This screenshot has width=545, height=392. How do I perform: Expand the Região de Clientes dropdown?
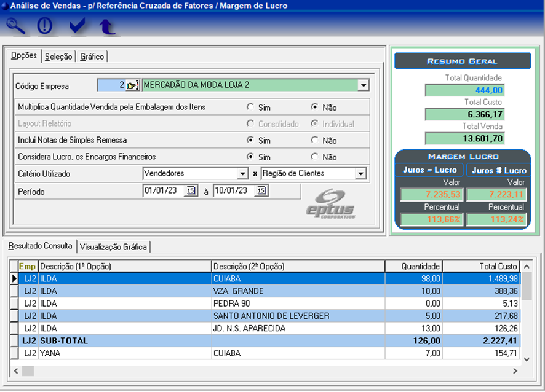point(360,174)
